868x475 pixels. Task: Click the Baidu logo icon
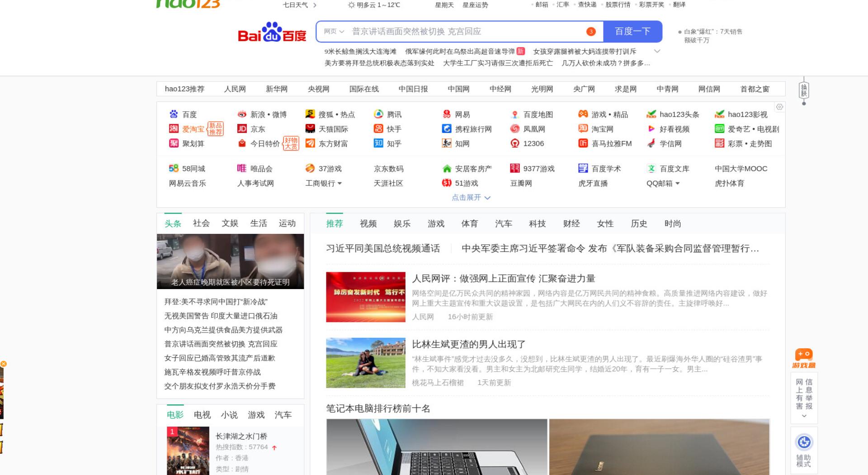[272, 32]
